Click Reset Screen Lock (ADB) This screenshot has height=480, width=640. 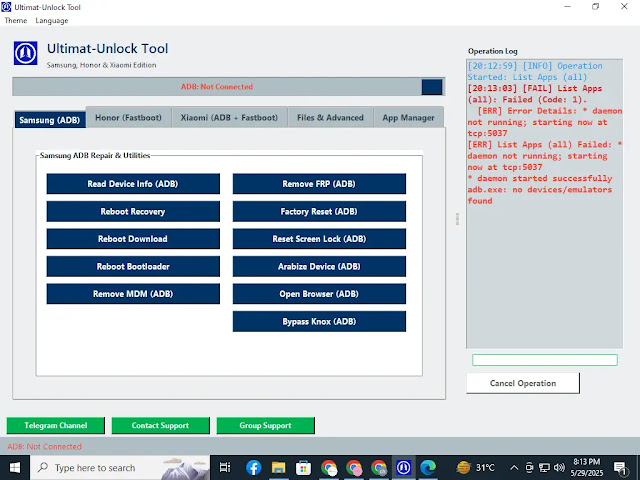point(319,239)
